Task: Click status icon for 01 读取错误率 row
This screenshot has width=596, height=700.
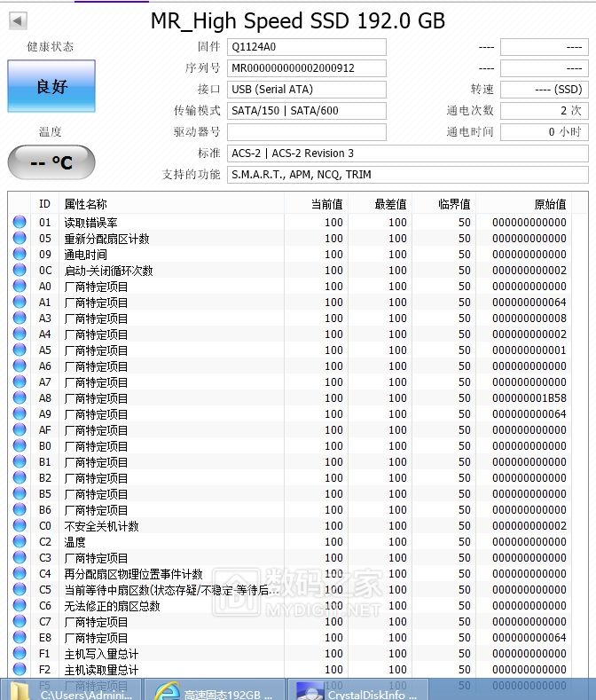Action: (x=20, y=223)
